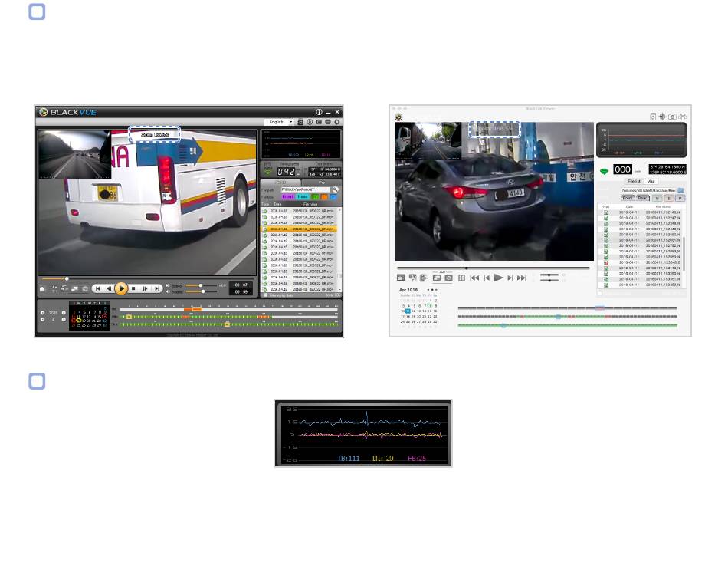Go to previous month in Windows viewer calendar
Screen dimensions: 728x566
click(x=43, y=320)
